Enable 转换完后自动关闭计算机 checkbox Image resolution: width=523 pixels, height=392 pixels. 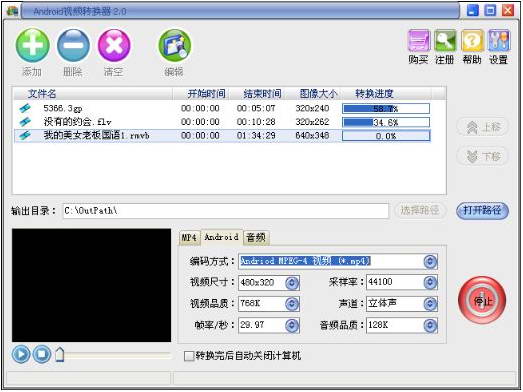coord(189,356)
